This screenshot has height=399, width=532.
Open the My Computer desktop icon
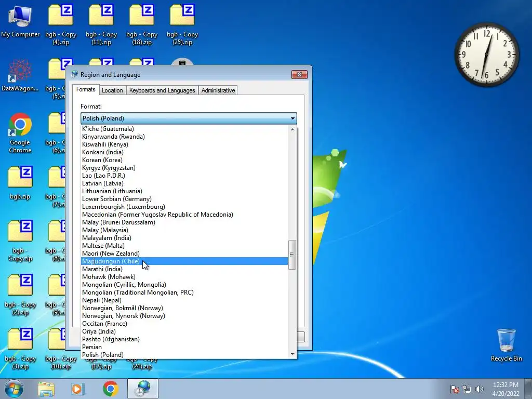[20, 21]
